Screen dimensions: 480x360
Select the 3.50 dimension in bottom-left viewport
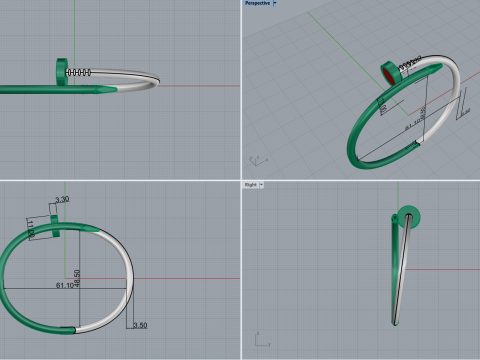140,325
